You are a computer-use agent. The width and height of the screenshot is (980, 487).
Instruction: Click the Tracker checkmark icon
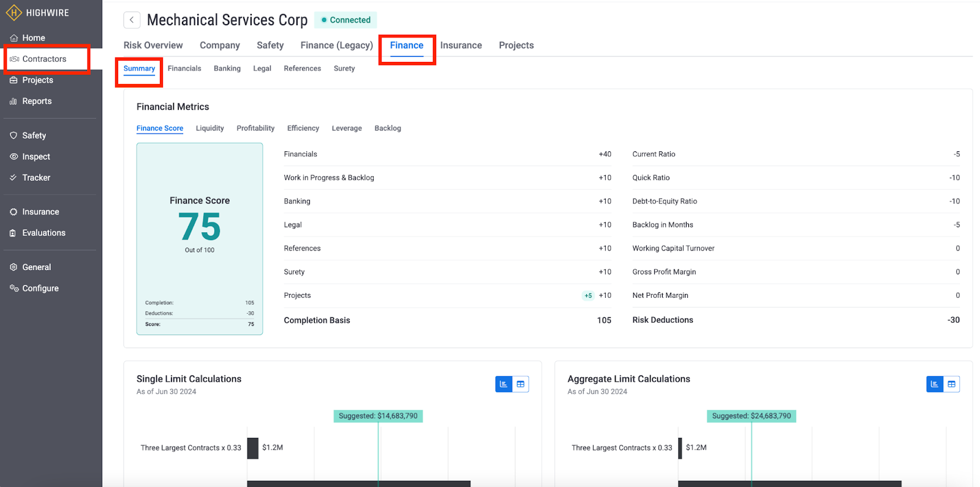pyautogui.click(x=13, y=178)
